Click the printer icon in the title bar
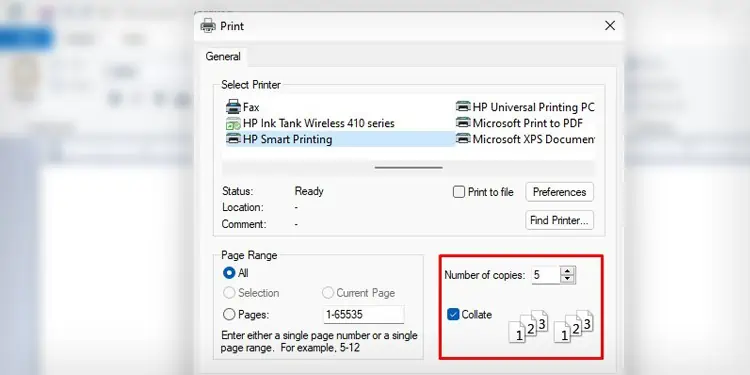This screenshot has width=750, height=375. [x=208, y=26]
